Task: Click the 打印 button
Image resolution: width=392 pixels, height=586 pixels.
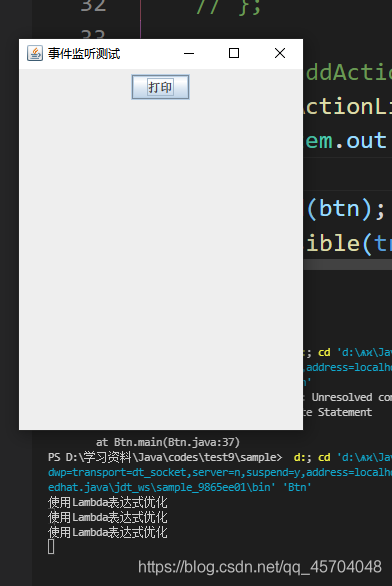Action: pyautogui.click(x=160, y=87)
